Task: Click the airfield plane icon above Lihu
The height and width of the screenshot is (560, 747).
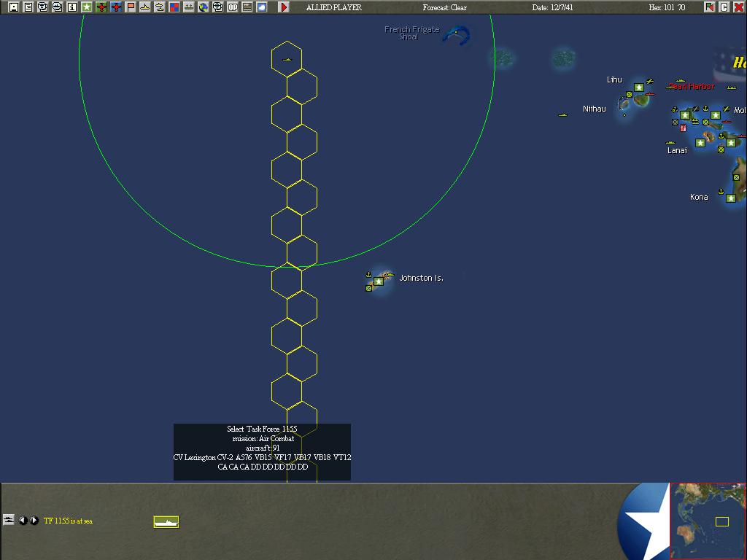Action: tap(650, 82)
